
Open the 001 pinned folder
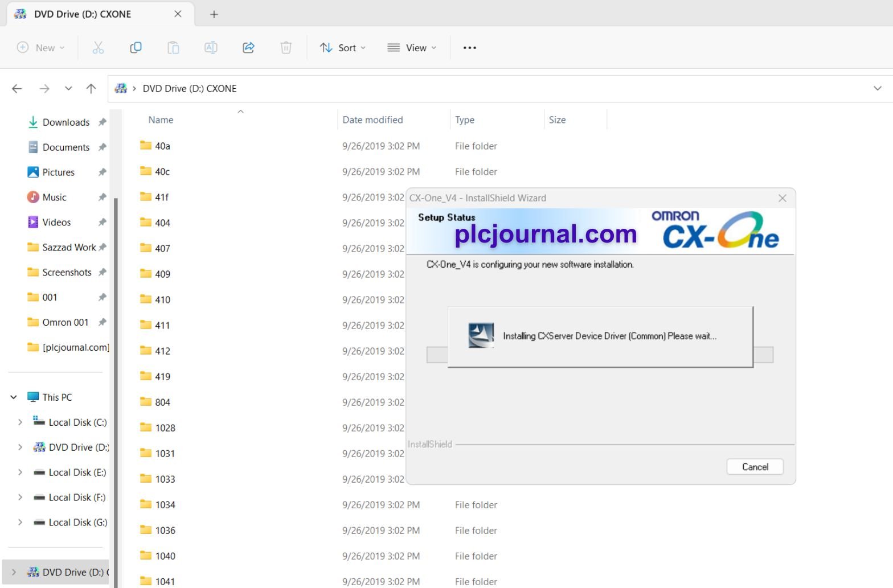click(x=50, y=298)
